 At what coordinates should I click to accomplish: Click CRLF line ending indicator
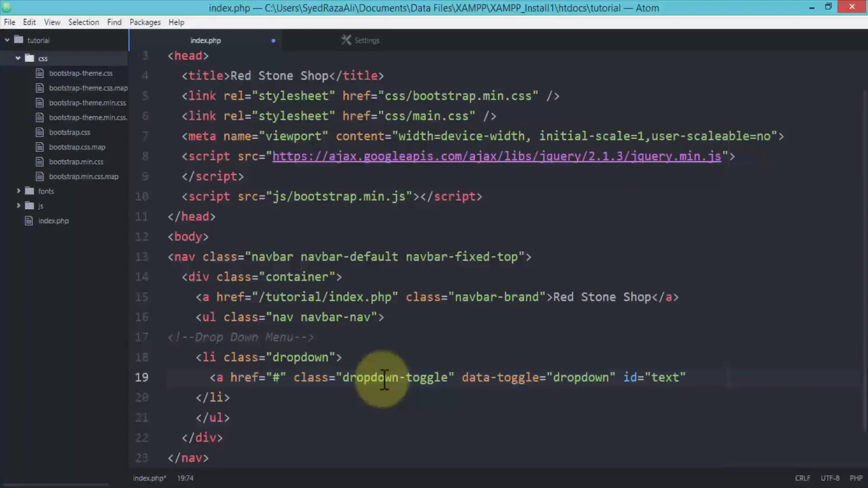point(802,478)
